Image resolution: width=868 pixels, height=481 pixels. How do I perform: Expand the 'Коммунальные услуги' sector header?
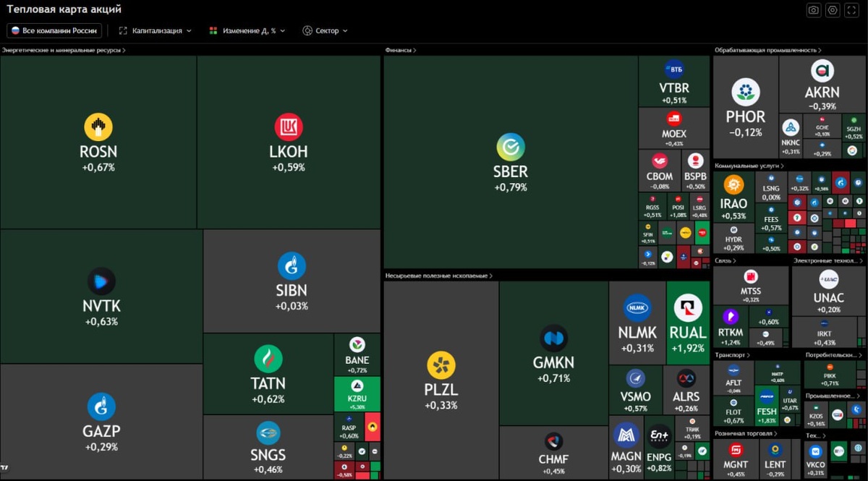coord(749,166)
